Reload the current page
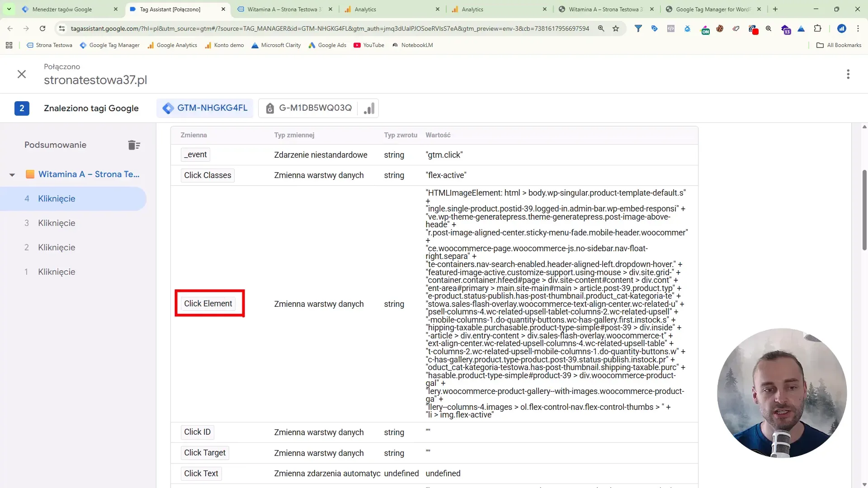The image size is (868, 488). point(42,28)
